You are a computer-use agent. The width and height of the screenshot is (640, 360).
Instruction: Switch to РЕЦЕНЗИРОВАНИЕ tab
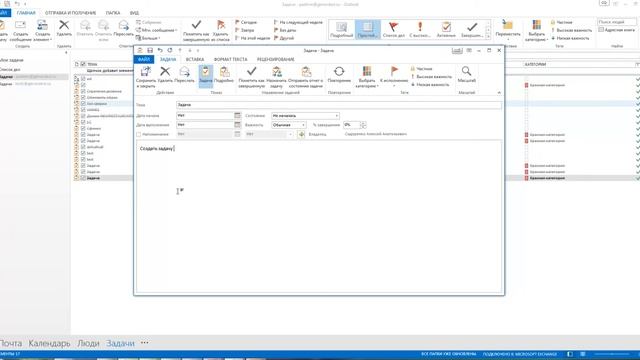point(276,59)
